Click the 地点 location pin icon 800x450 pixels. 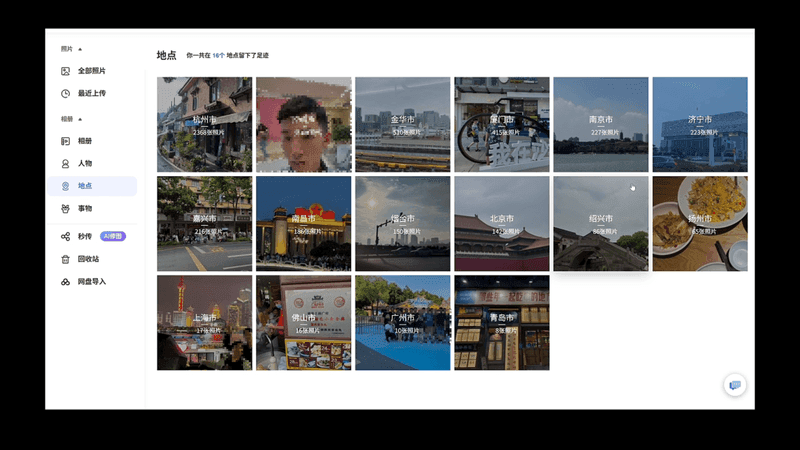66,186
